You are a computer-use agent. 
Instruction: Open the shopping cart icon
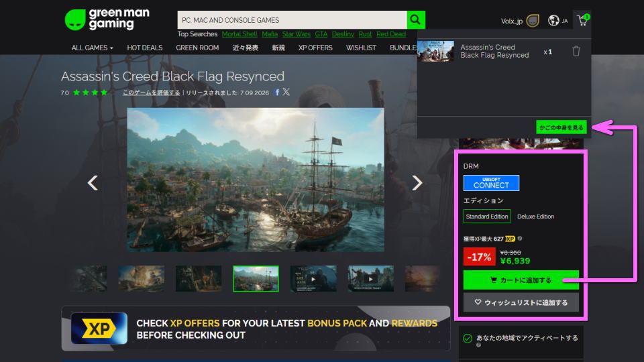(582, 20)
